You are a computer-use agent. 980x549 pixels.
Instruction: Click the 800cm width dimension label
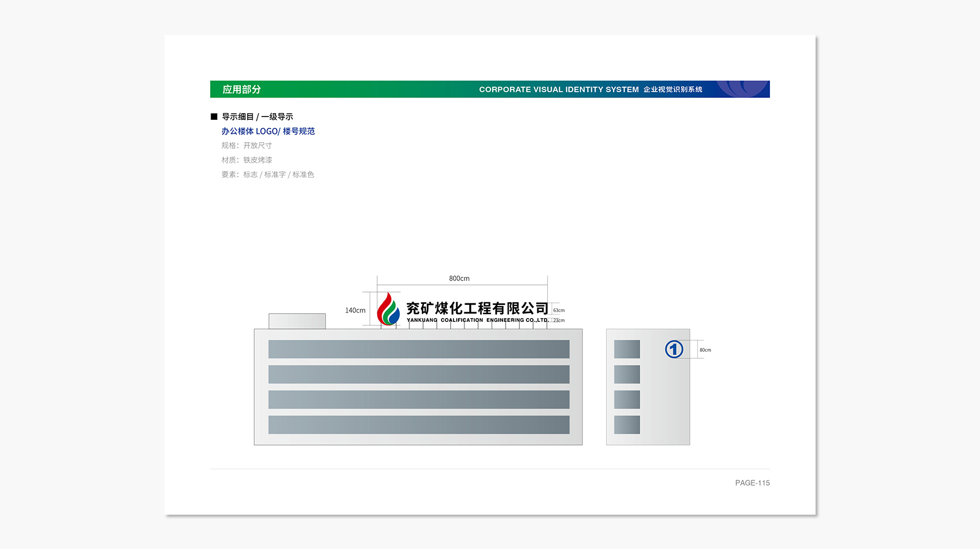[x=459, y=278]
